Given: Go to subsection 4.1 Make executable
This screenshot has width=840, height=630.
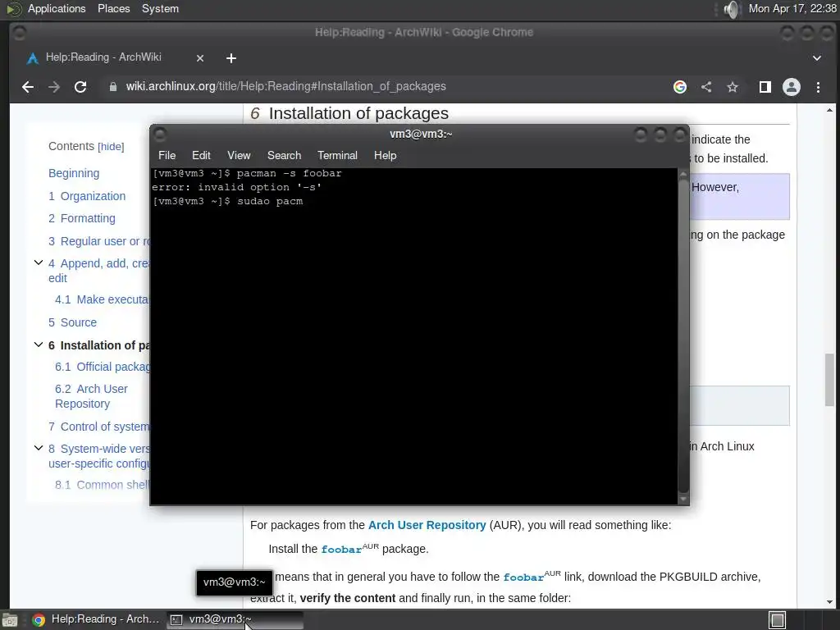Looking at the screenshot, I should pos(102,299).
